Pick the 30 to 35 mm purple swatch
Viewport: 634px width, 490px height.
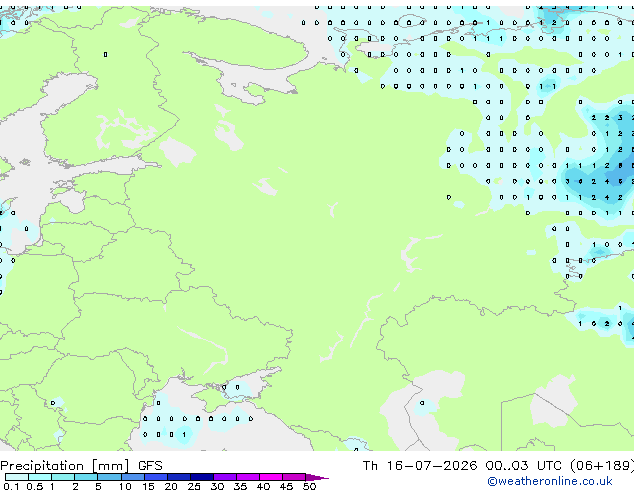click(225, 477)
